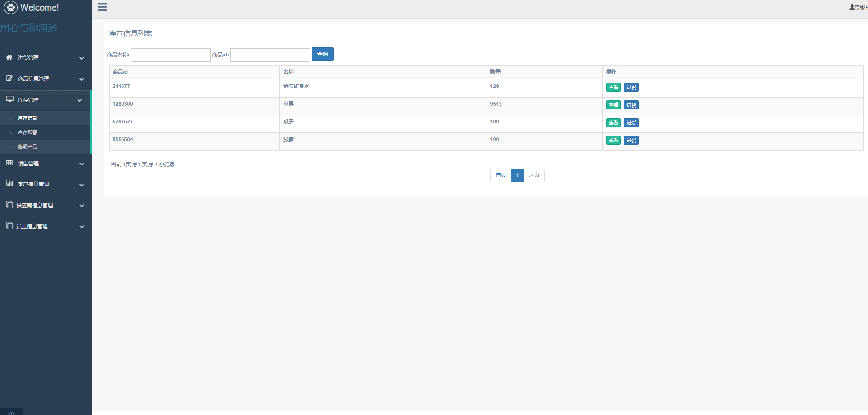Expand the 供应商信息管理 menu chevron
Screen dimensions: 868x415
[82, 206]
